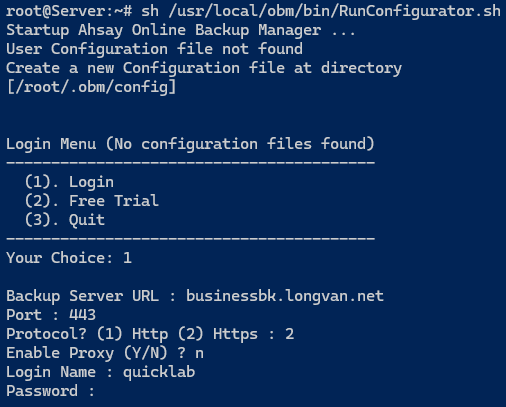
Task: Select the (3). Quit menu option
Action: 65,220
